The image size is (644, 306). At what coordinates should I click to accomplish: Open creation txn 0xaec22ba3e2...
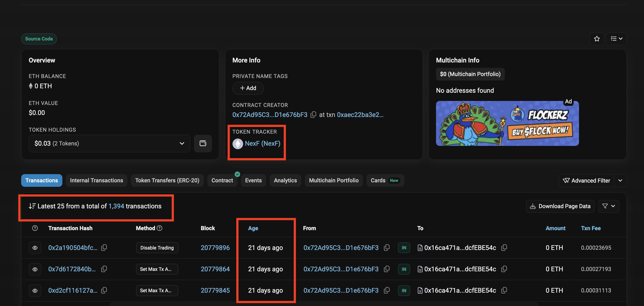tap(360, 115)
